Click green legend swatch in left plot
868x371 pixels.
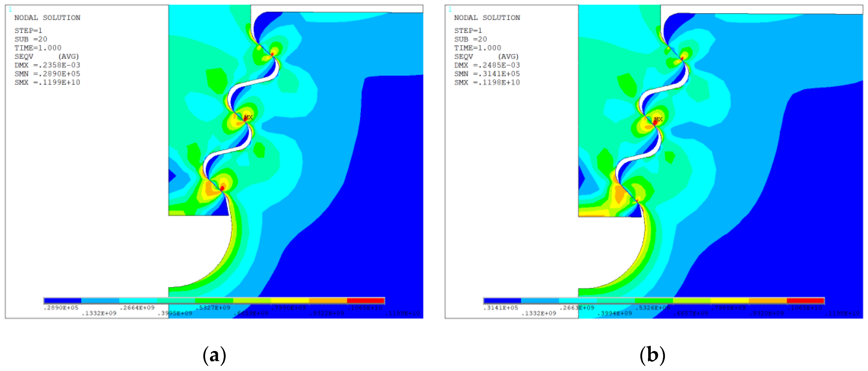pyautogui.click(x=214, y=300)
